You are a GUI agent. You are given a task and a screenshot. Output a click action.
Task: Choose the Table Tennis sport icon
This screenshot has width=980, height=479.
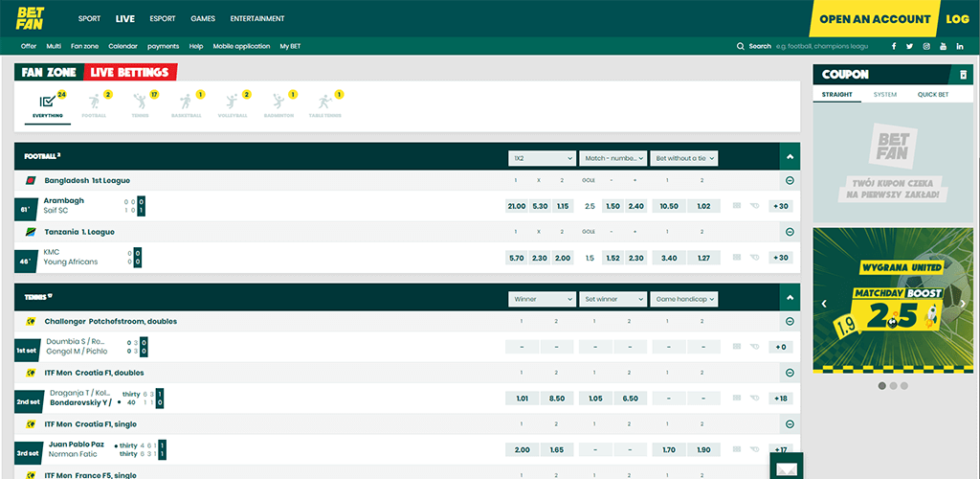[x=324, y=103]
